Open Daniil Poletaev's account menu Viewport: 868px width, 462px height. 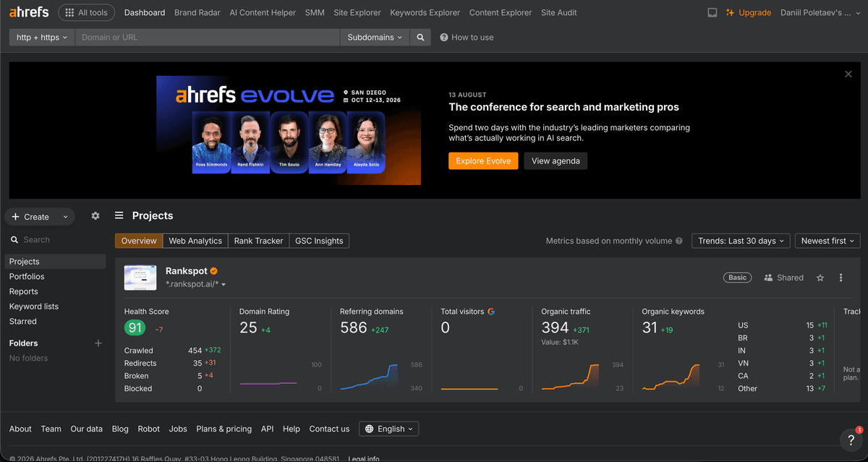[820, 12]
